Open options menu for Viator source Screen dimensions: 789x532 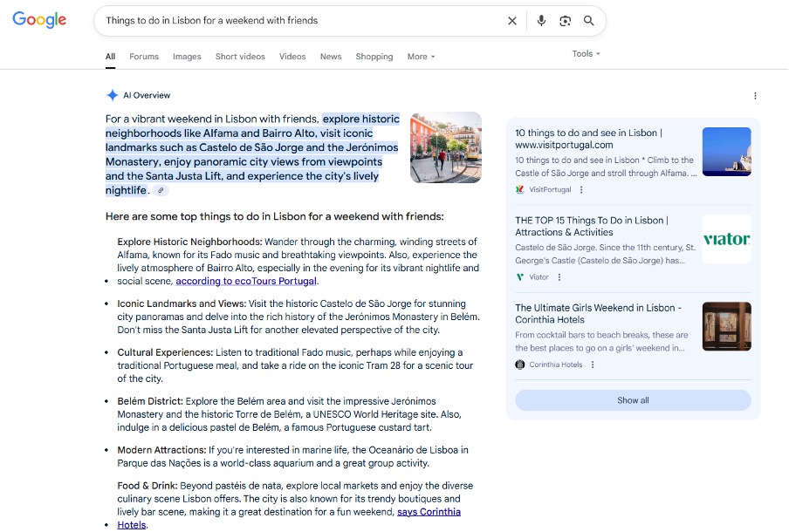(x=559, y=277)
